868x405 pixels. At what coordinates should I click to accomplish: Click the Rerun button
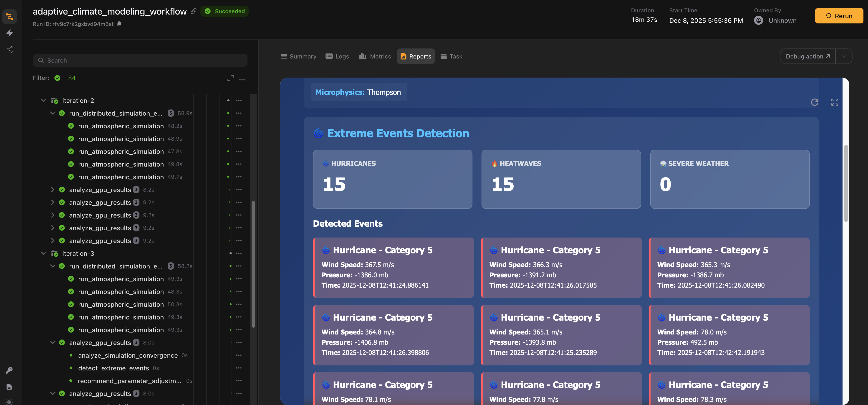tap(839, 16)
